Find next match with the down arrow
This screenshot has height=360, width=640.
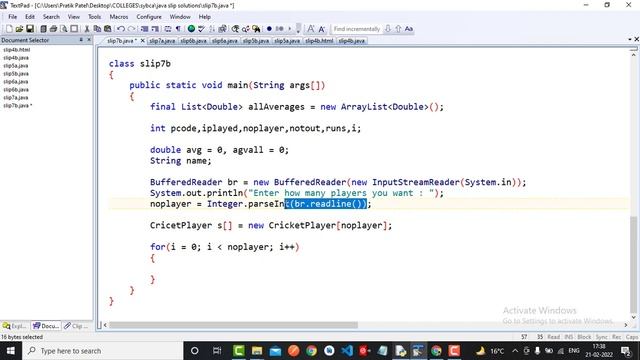388,29
